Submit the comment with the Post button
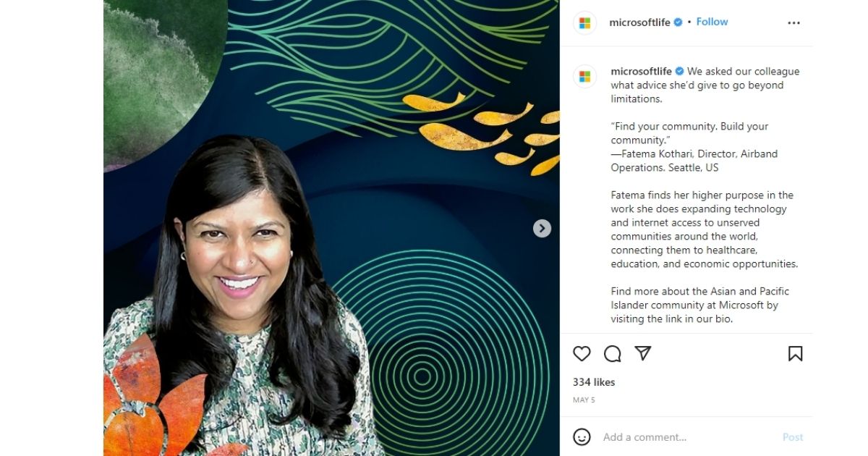868x456 pixels. click(x=793, y=437)
